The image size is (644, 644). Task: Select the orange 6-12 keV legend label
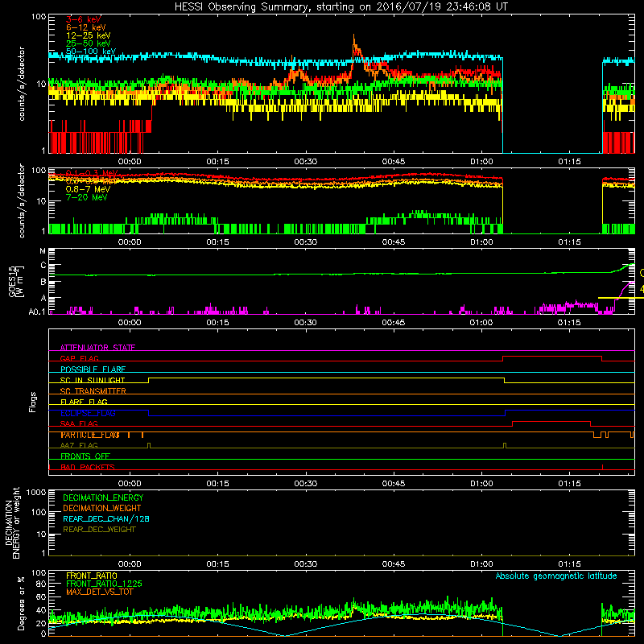(86, 27)
